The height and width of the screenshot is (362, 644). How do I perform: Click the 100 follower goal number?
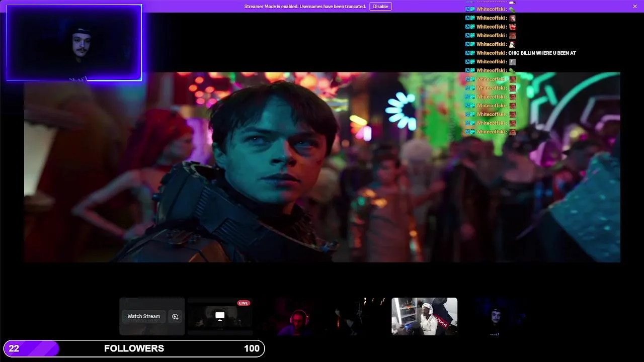coord(252,348)
